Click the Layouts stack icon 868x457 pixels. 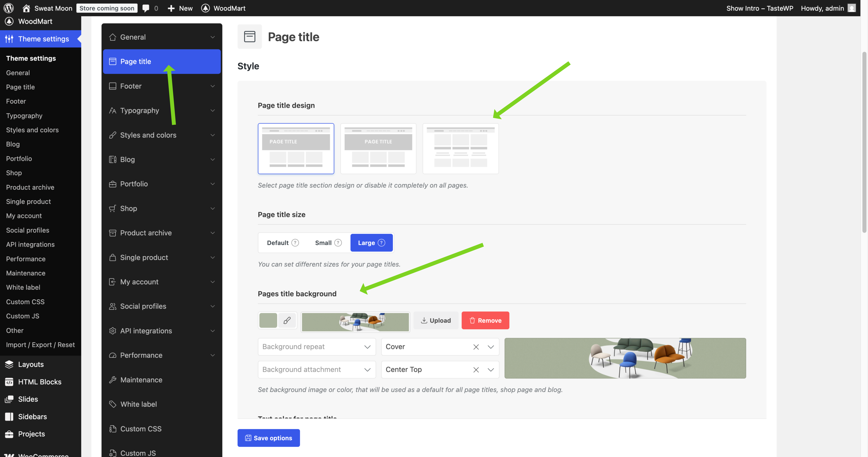[9, 364]
